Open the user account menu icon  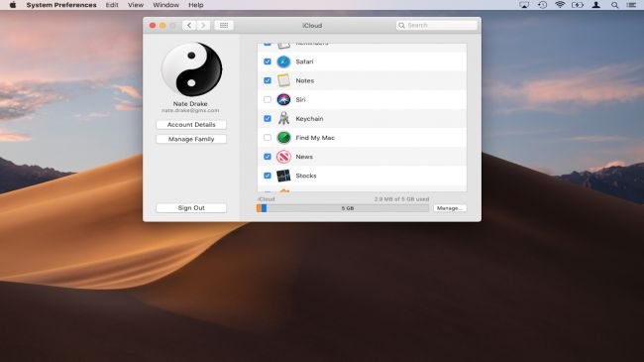point(595,5)
